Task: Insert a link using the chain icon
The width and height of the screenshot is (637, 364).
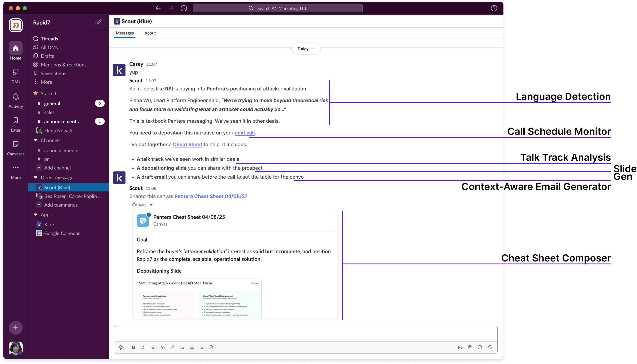Action: coord(172,347)
